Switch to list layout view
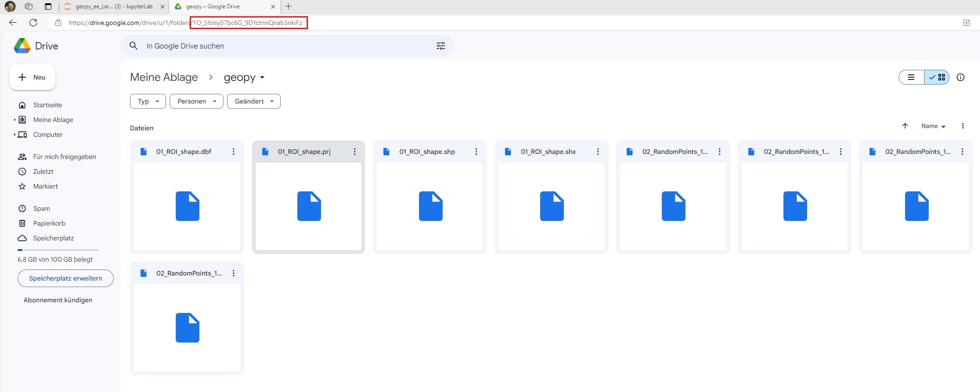 pyautogui.click(x=911, y=77)
